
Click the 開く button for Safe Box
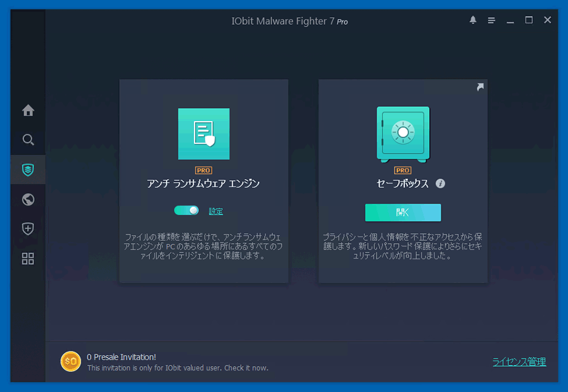403,212
